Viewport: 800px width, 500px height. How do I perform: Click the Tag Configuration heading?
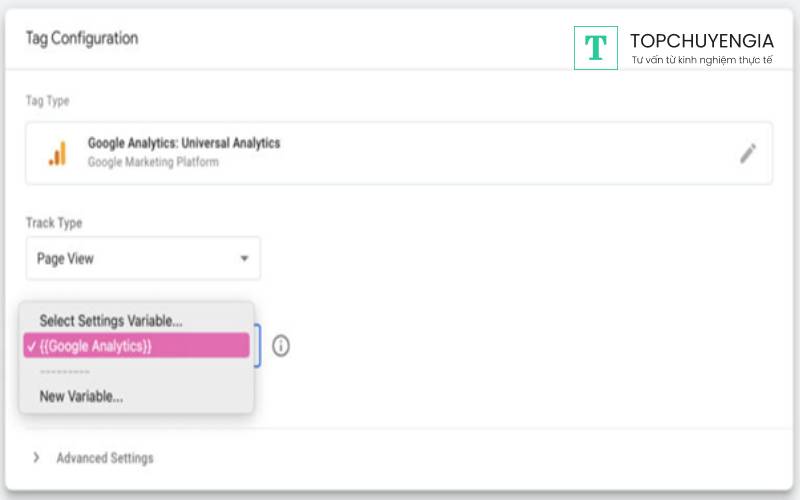81,38
